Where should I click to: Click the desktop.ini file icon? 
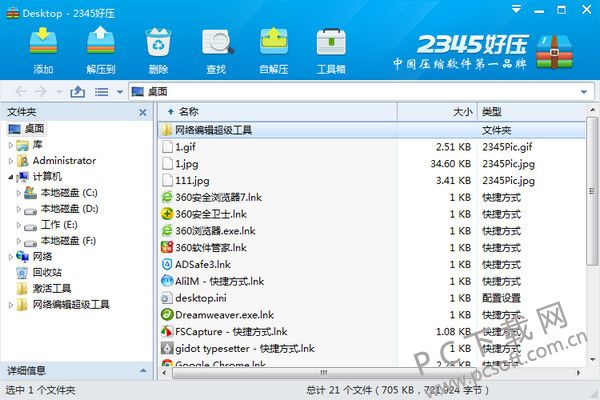click(x=167, y=298)
